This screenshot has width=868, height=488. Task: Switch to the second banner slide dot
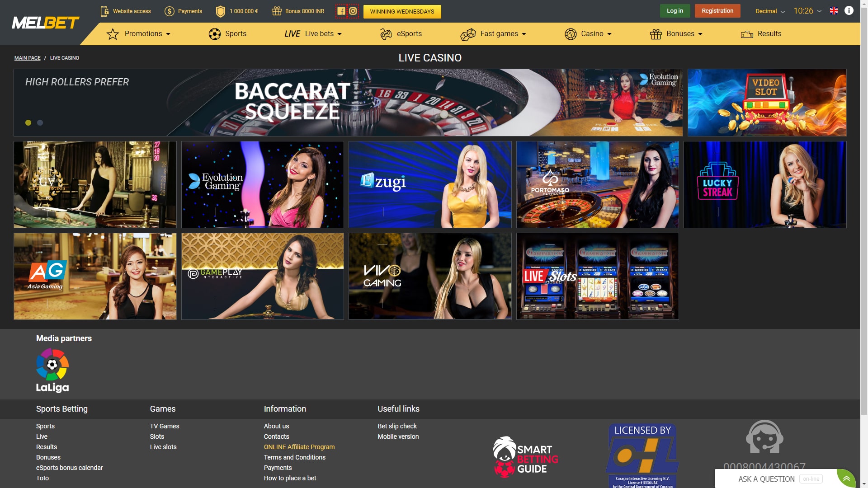[40, 123]
